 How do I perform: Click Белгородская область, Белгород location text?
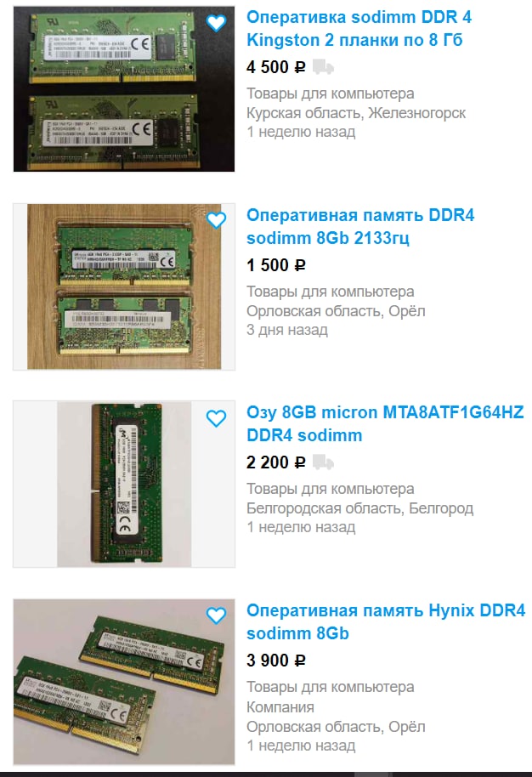pyautogui.click(x=360, y=508)
